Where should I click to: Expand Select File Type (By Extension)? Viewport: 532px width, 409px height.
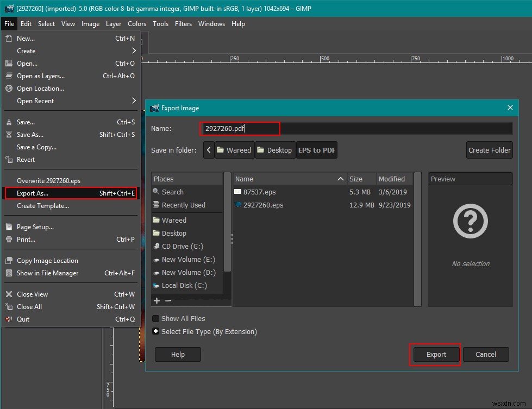[x=156, y=332]
